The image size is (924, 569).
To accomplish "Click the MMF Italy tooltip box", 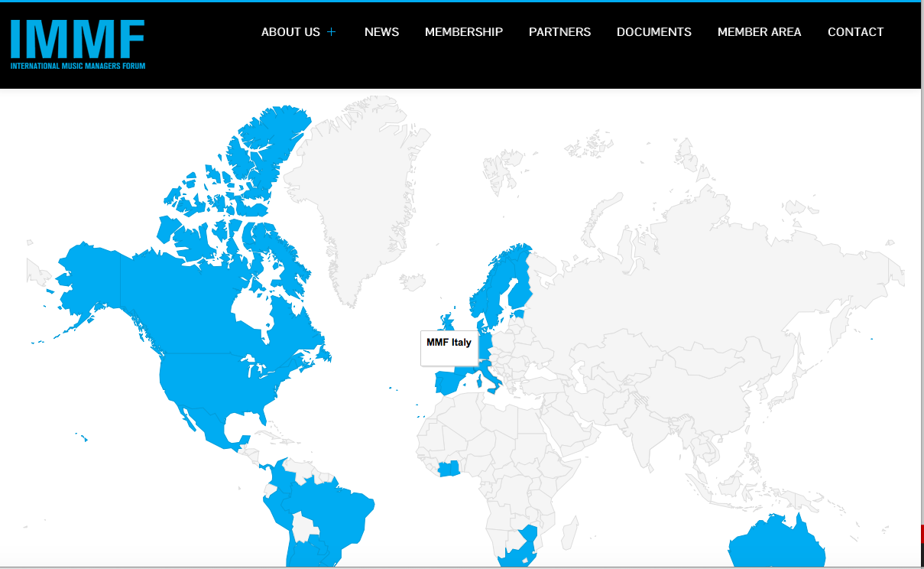I will [x=449, y=348].
